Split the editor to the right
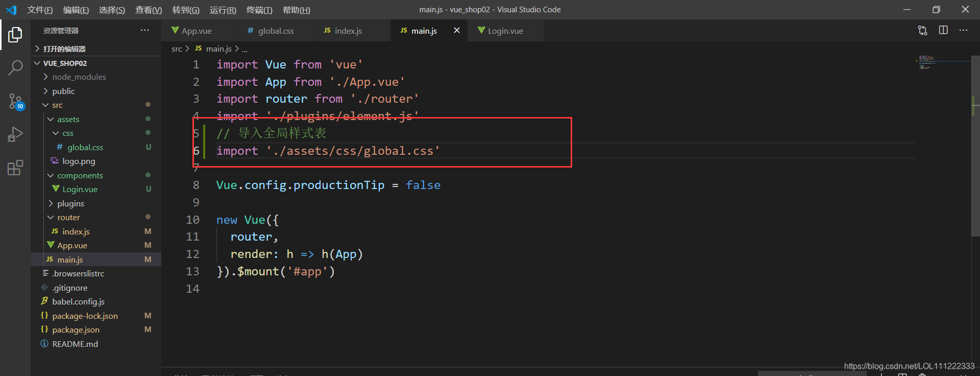This screenshot has width=980, height=376. [x=943, y=31]
